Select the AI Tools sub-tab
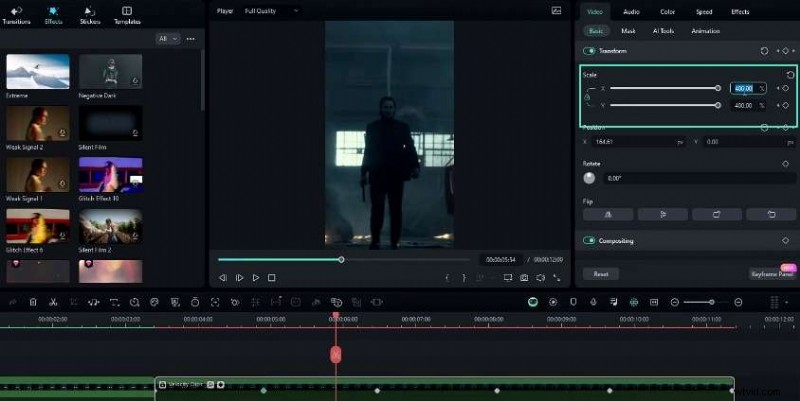800x401 pixels. tap(663, 31)
